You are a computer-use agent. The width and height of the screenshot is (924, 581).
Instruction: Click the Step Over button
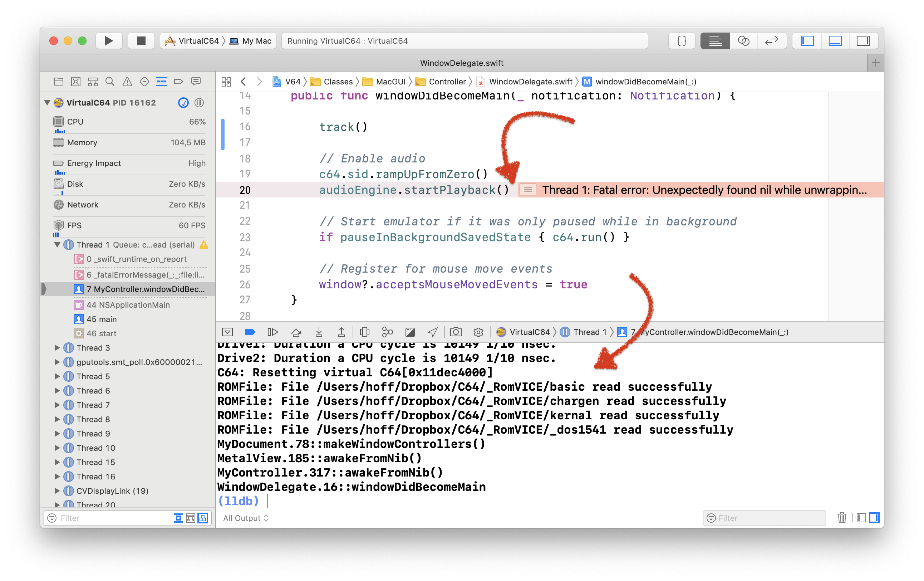(x=296, y=332)
